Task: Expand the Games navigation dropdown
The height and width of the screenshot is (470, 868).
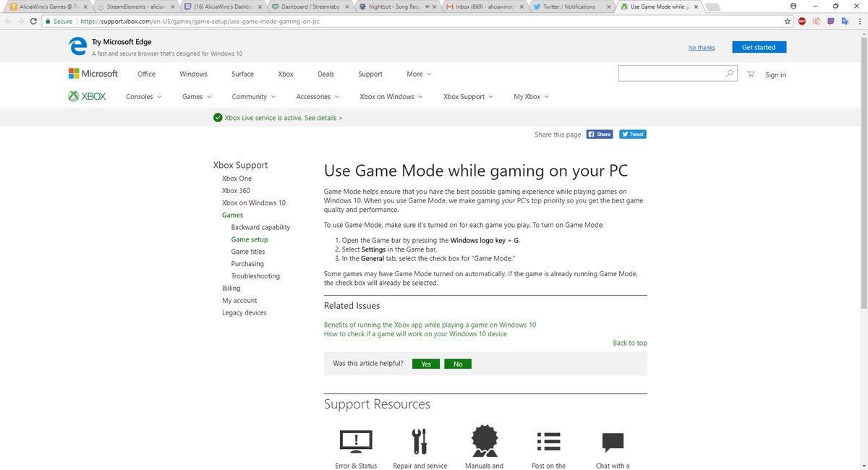Action: [x=197, y=96]
